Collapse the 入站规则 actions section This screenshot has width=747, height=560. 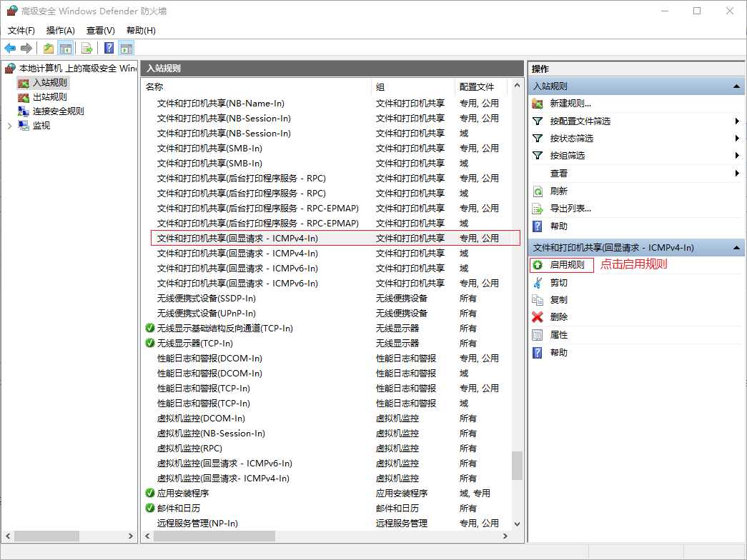[x=736, y=86]
